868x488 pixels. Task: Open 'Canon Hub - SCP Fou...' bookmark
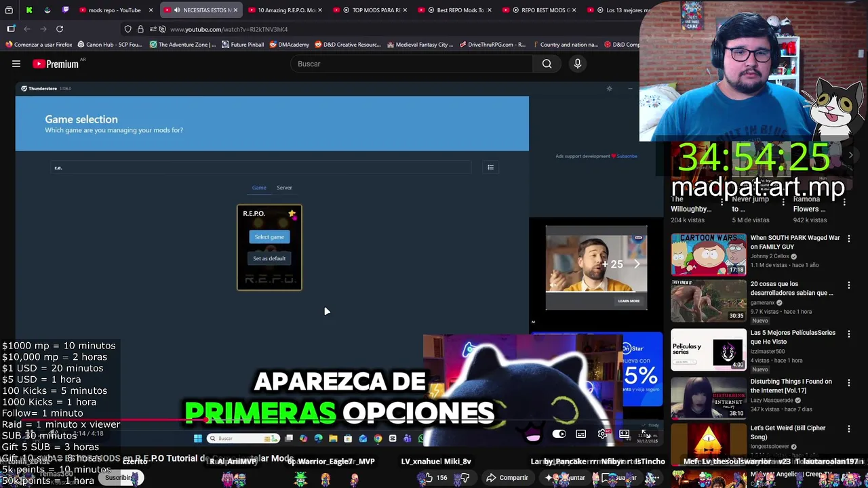110,45
